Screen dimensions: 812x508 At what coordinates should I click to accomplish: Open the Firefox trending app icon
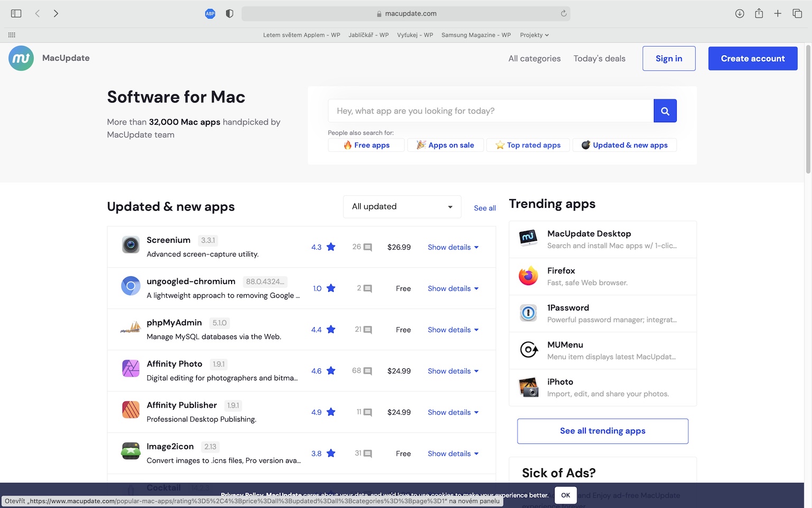pyautogui.click(x=528, y=276)
